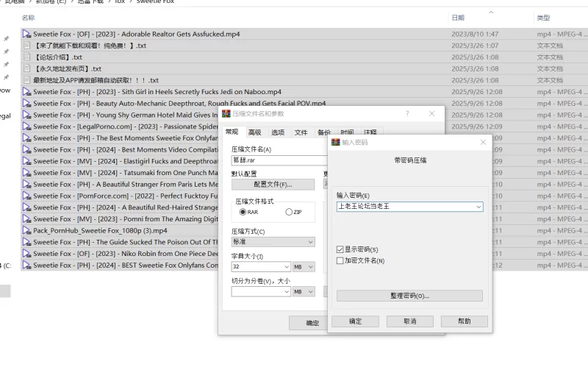
Task: Uncheck the 显示密码 checkbox
Action: click(340, 250)
